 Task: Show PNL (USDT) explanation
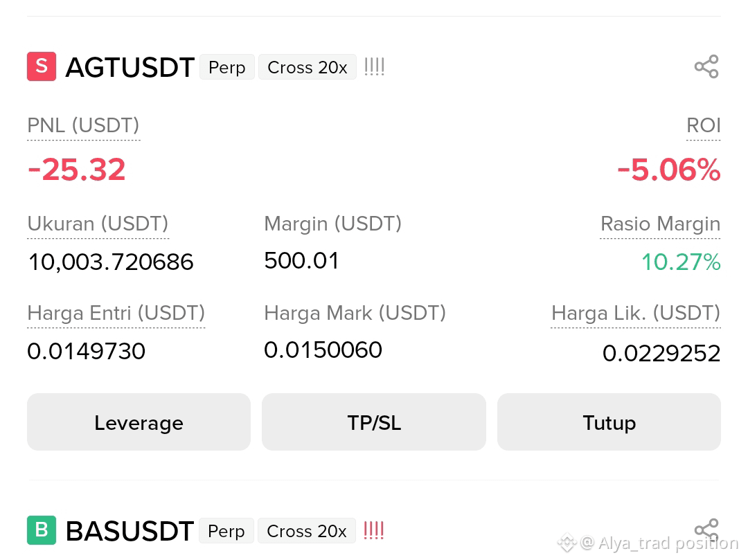[84, 126]
